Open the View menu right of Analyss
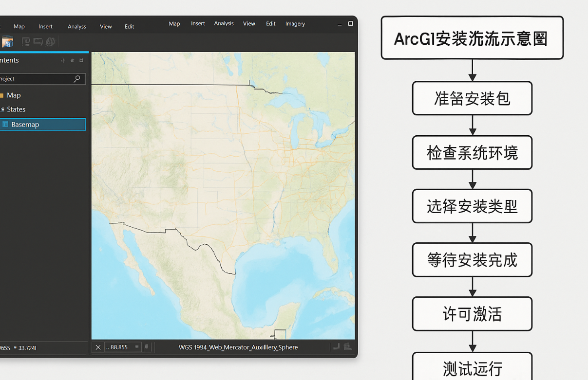Viewport: 588px width, 380px height. click(x=106, y=27)
